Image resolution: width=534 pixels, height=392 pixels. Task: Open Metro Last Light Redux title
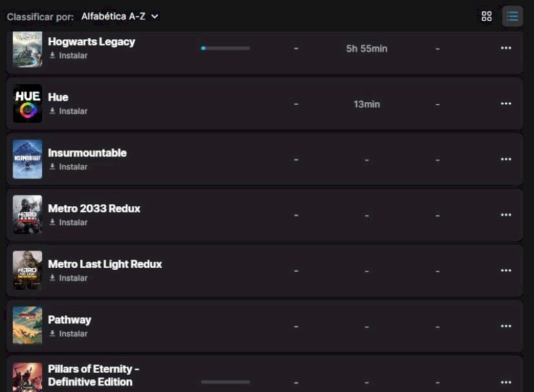click(x=105, y=264)
